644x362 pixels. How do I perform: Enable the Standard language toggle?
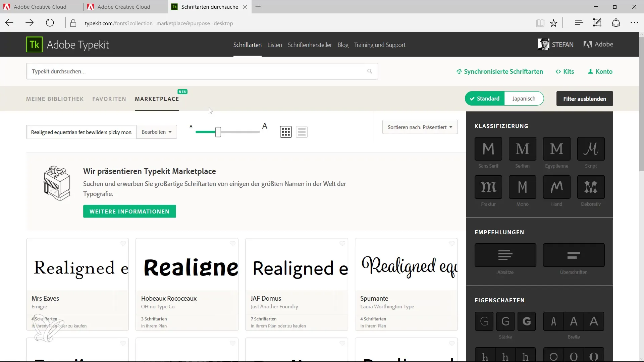click(485, 99)
